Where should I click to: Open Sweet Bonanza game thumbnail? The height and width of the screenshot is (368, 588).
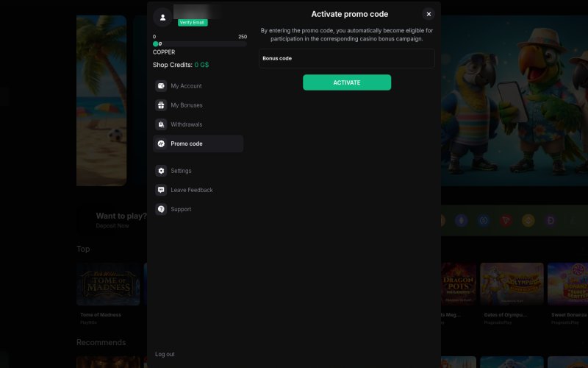pos(567,284)
